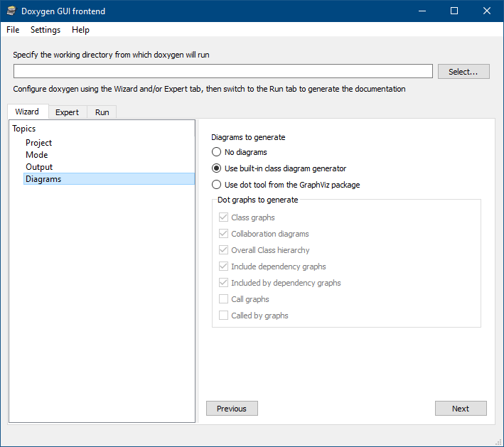Click the Previous button

coord(232,409)
